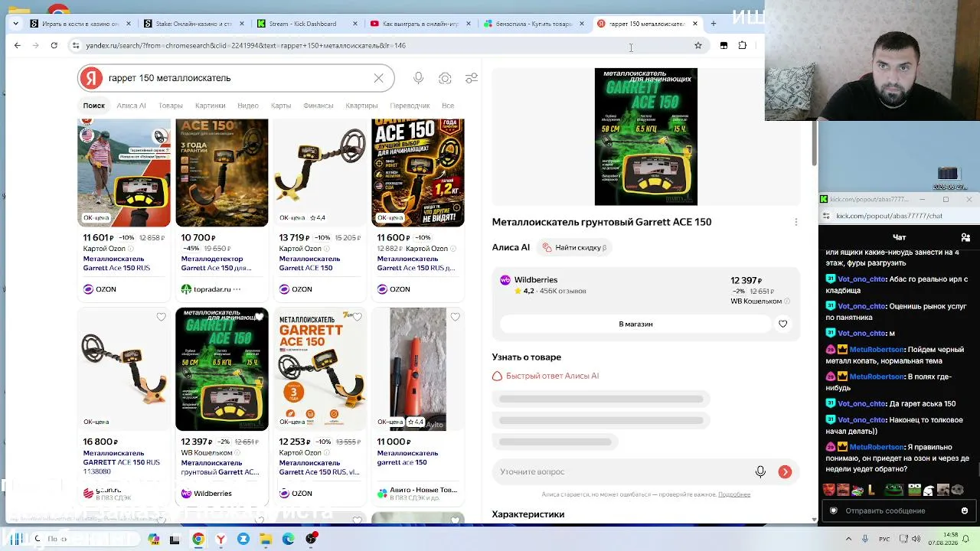Viewport: 980px width, 551px height.
Task: Open product panel three-dot menu
Action: pyautogui.click(x=795, y=222)
